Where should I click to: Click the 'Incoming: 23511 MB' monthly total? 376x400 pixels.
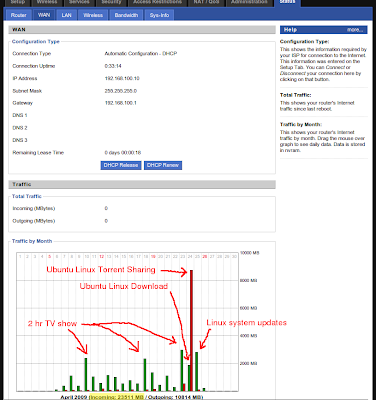click(117, 397)
